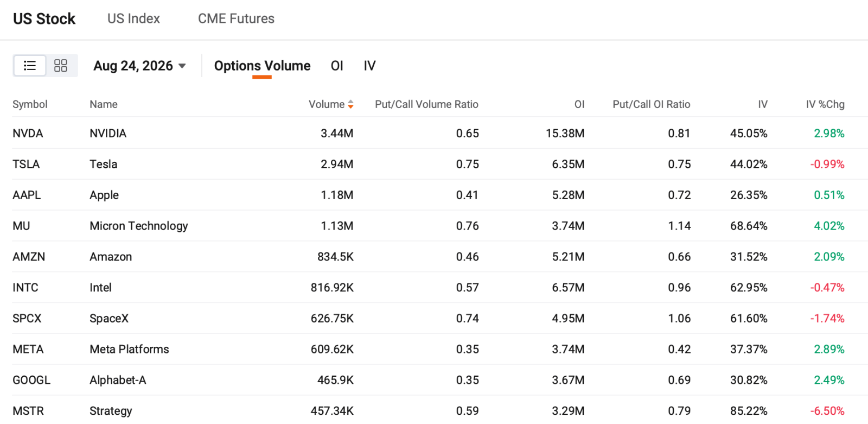Click Amazon volume 834.5K

(x=335, y=257)
